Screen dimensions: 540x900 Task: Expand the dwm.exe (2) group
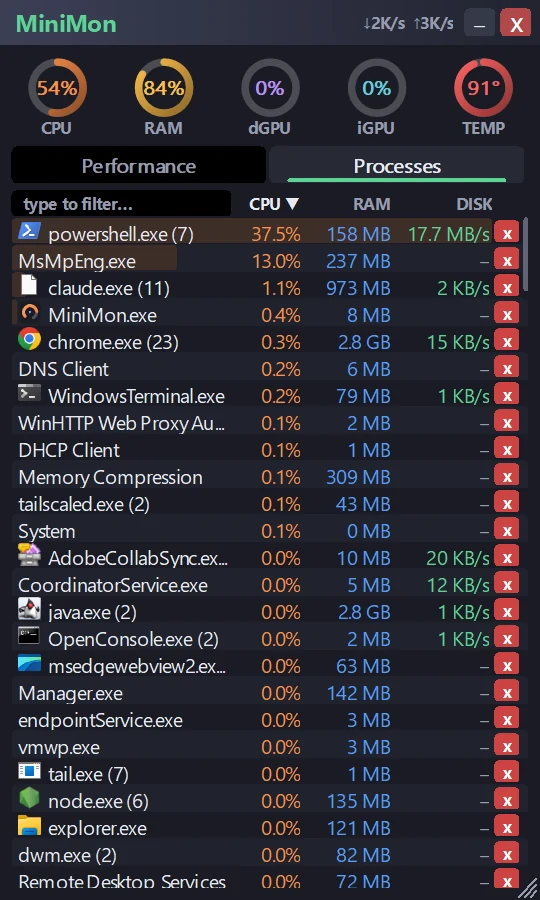(x=68, y=856)
